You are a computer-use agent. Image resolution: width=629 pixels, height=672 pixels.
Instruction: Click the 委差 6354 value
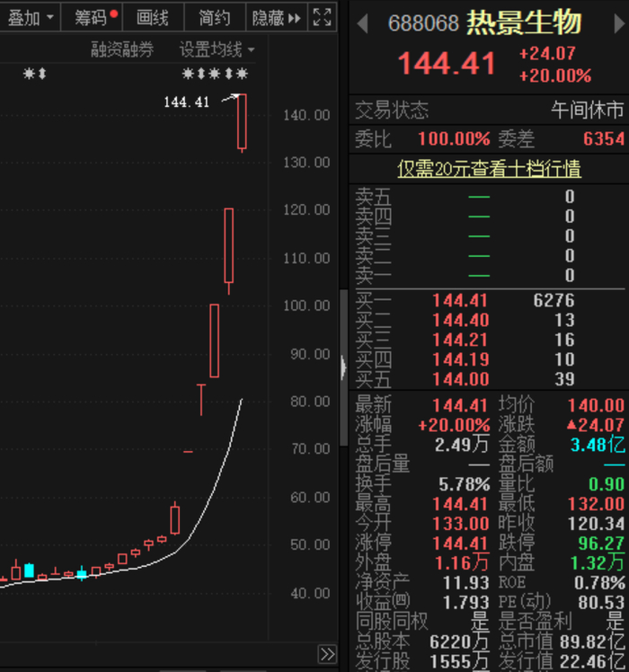click(x=604, y=139)
